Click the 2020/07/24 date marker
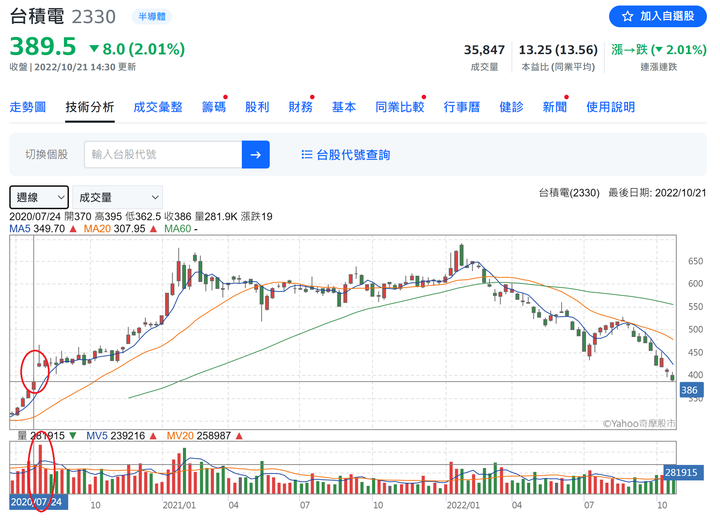 point(39,502)
